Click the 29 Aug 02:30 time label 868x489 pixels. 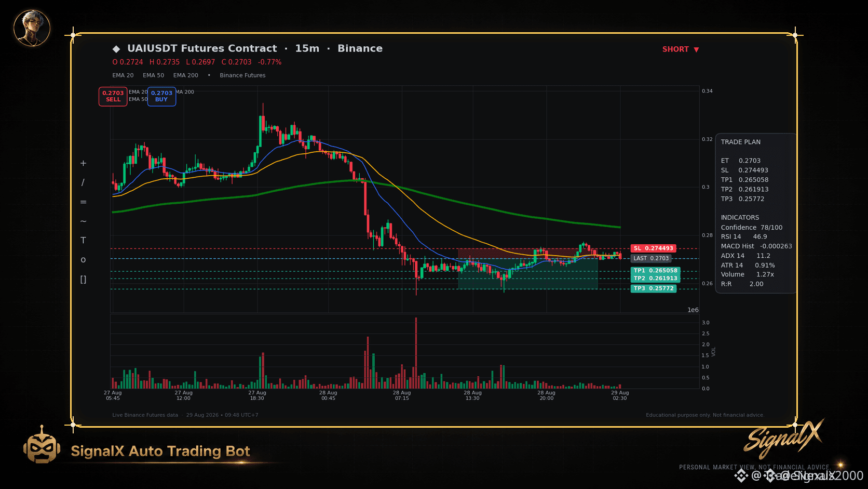(620, 395)
